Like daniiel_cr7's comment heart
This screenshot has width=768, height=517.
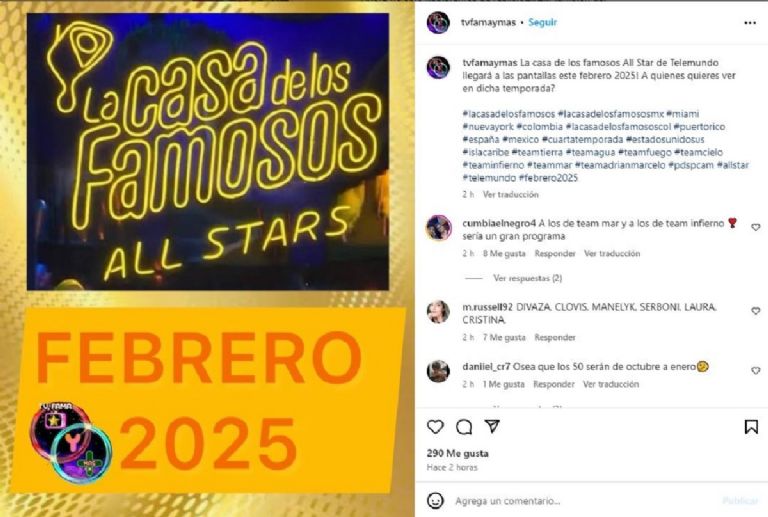756,371
